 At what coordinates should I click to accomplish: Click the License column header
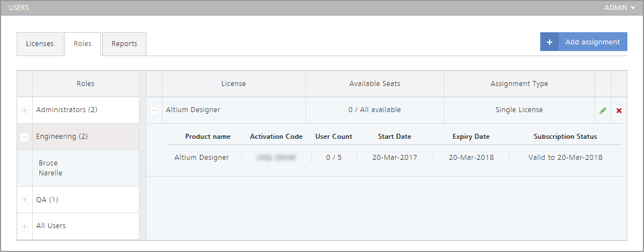[233, 84]
